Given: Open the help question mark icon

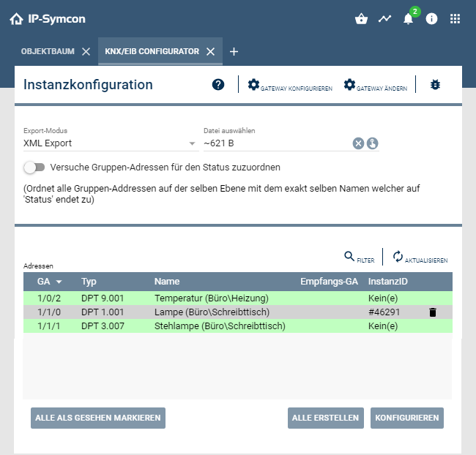Looking at the screenshot, I should coord(218,85).
